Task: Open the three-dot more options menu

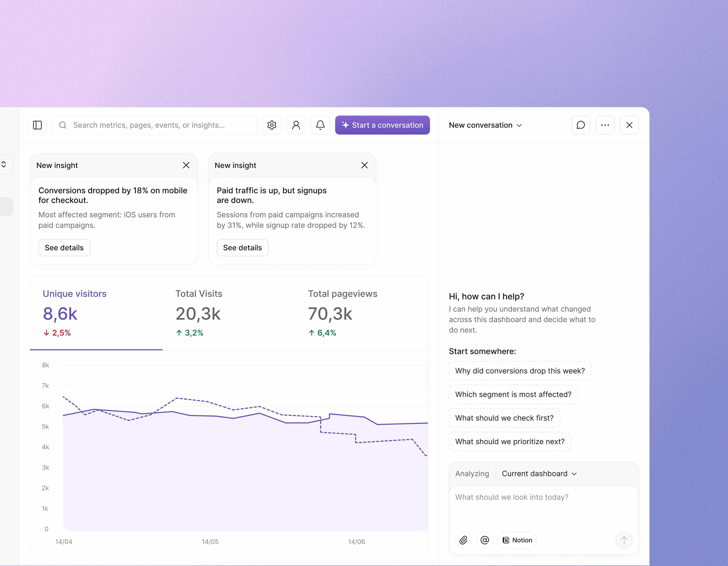Action: (605, 125)
